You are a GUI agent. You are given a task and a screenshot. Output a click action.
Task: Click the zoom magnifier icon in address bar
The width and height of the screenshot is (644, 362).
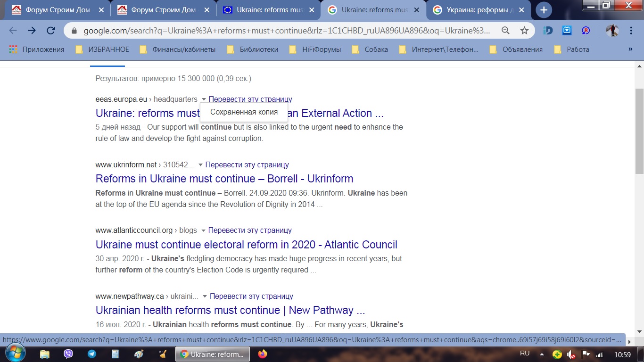tap(505, 31)
